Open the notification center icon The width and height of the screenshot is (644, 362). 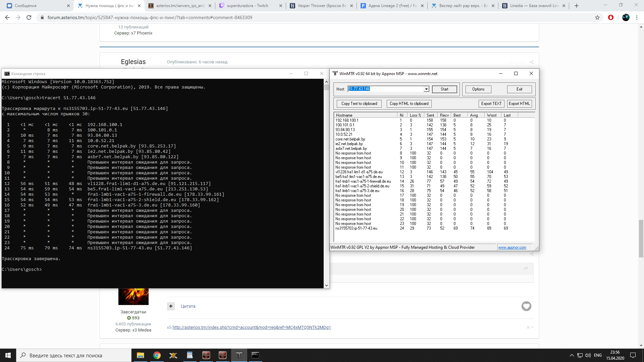coord(633,355)
